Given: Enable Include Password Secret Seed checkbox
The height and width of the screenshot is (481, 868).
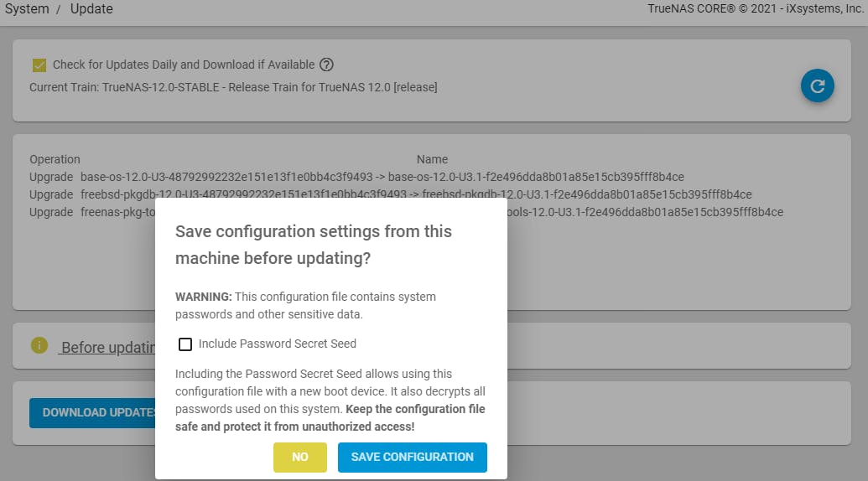Looking at the screenshot, I should [185, 344].
